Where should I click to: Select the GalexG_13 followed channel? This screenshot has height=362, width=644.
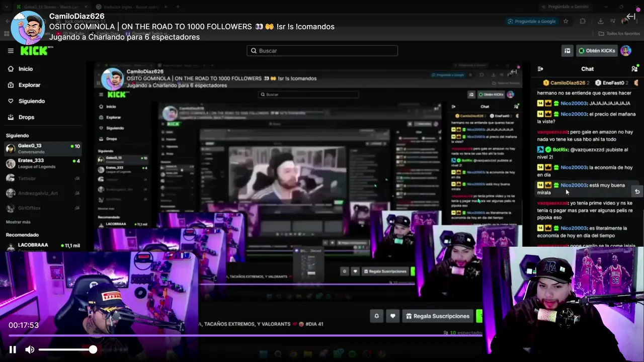tap(43, 149)
